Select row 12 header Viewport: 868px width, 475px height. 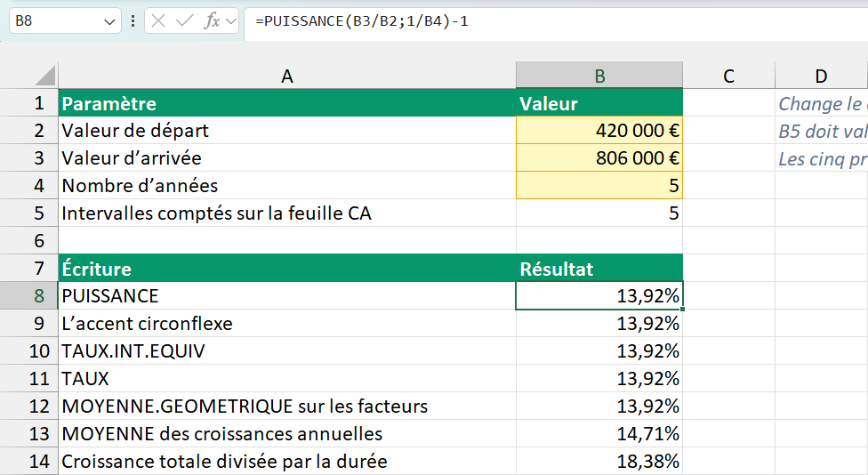point(28,406)
